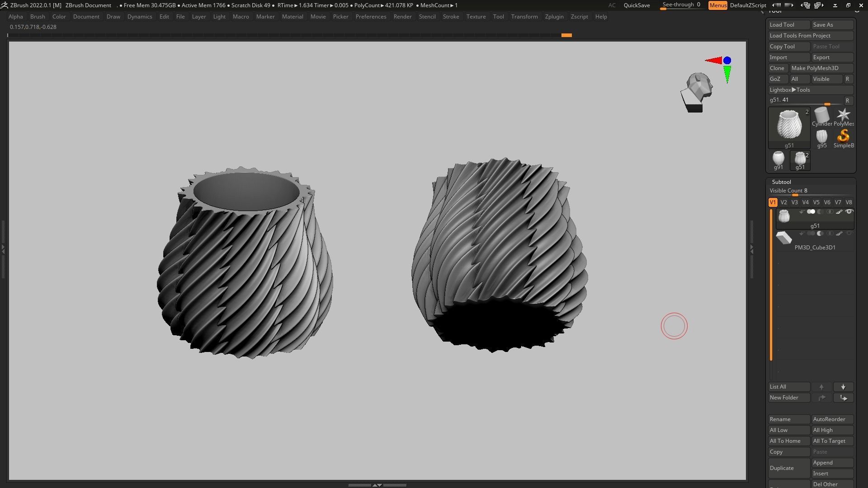Open the Transform menu
868x488 pixels.
524,17
